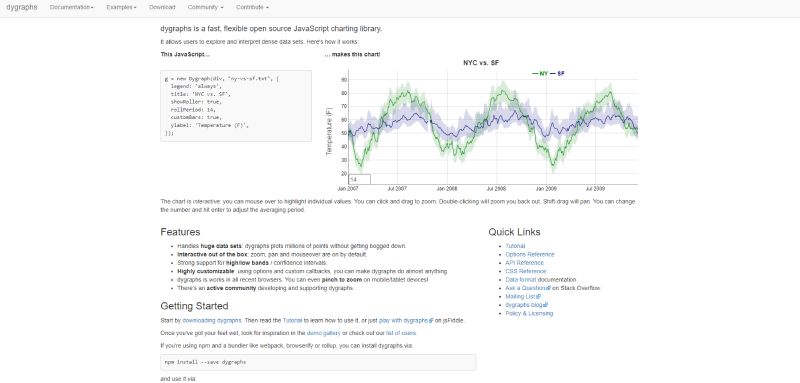Open Policy & Licensing link
This screenshot has height=383, width=800.
pos(529,314)
